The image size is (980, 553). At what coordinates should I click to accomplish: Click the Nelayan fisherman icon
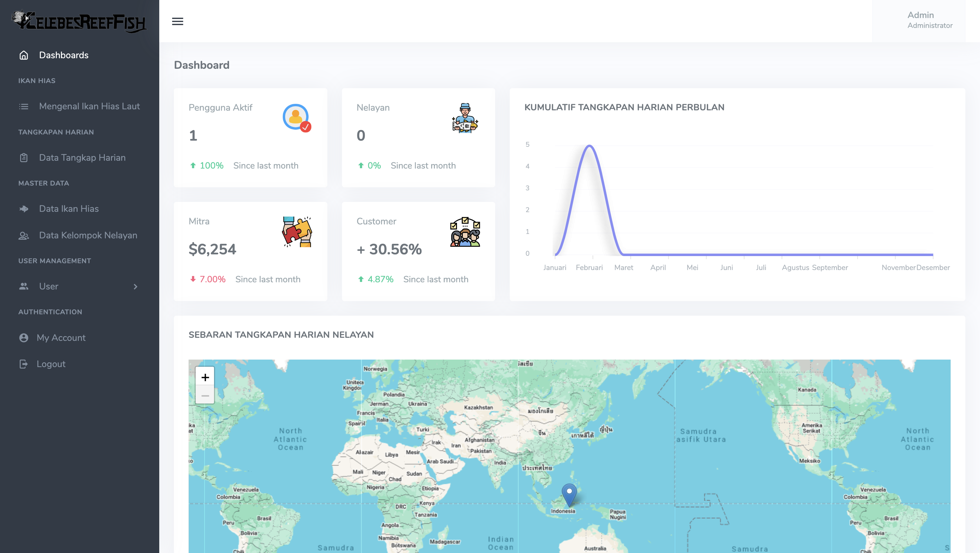[464, 118]
